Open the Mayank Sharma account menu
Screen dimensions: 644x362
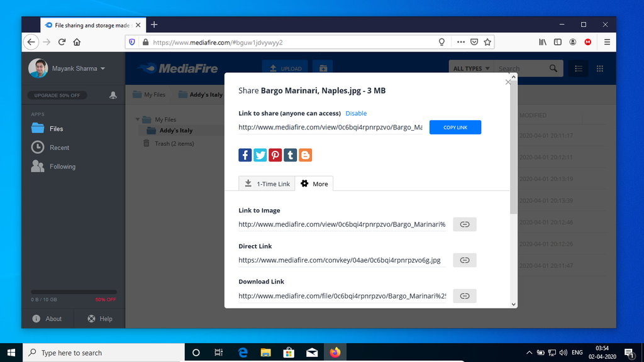click(x=76, y=68)
